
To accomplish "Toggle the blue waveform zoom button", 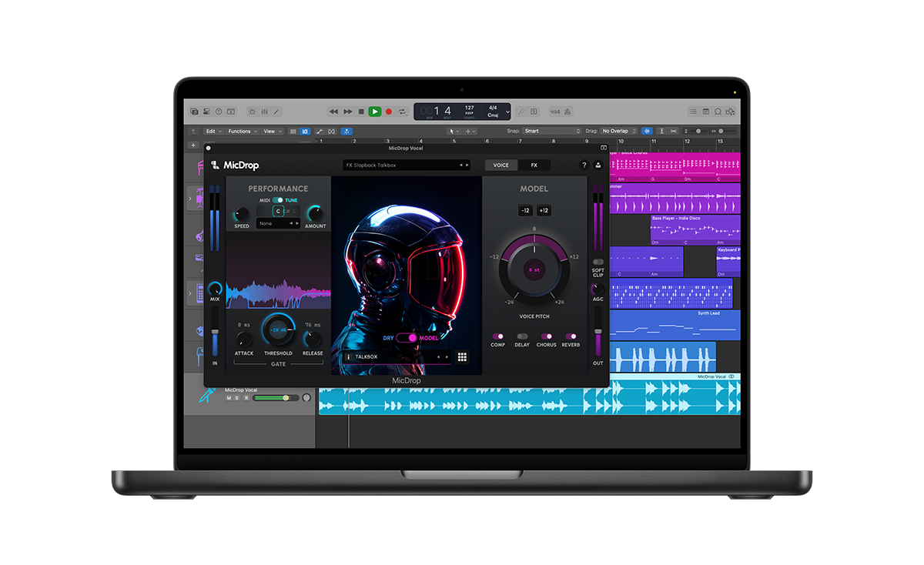I will point(647,131).
